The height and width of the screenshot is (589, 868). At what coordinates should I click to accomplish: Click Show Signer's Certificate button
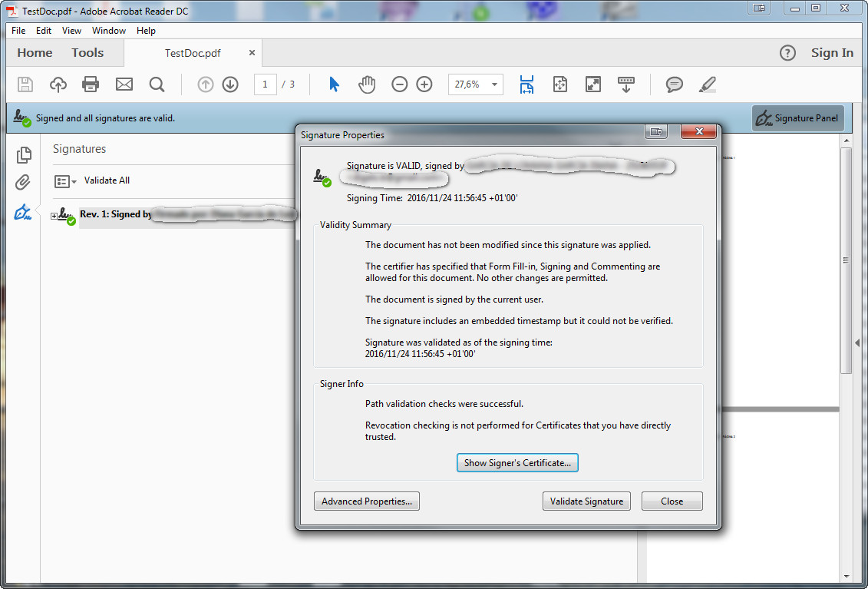pos(517,462)
